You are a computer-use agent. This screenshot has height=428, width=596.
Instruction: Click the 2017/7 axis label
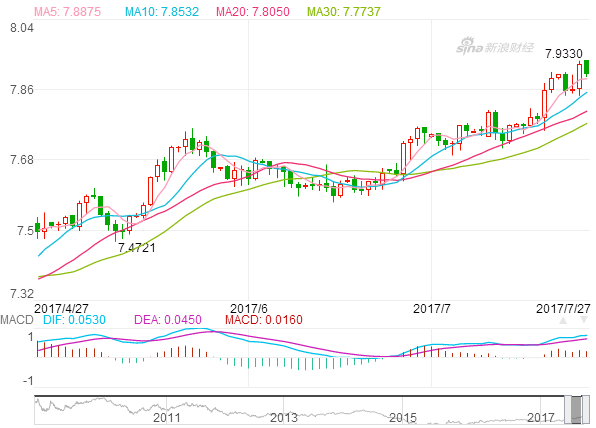coord(431,308)
